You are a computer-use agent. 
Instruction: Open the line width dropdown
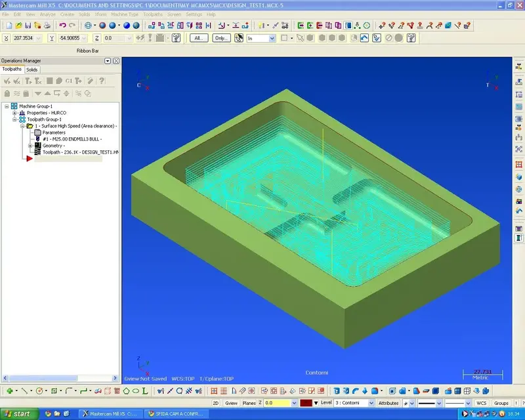468,403
